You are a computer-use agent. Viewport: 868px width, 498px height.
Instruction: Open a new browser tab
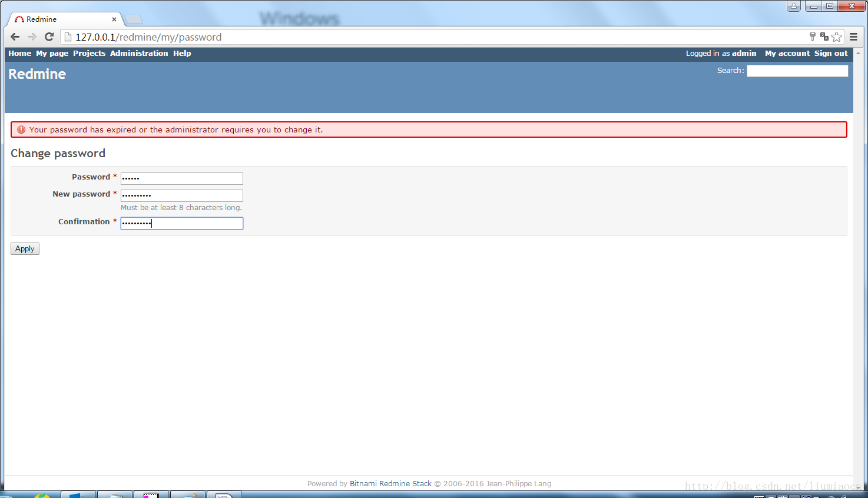tap(134, 19)
